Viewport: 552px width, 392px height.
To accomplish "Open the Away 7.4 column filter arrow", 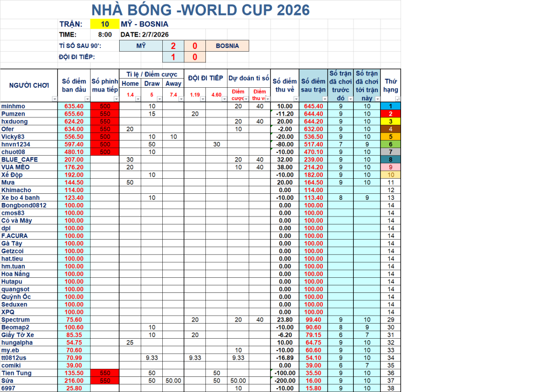I will click(x=181, y=99).
